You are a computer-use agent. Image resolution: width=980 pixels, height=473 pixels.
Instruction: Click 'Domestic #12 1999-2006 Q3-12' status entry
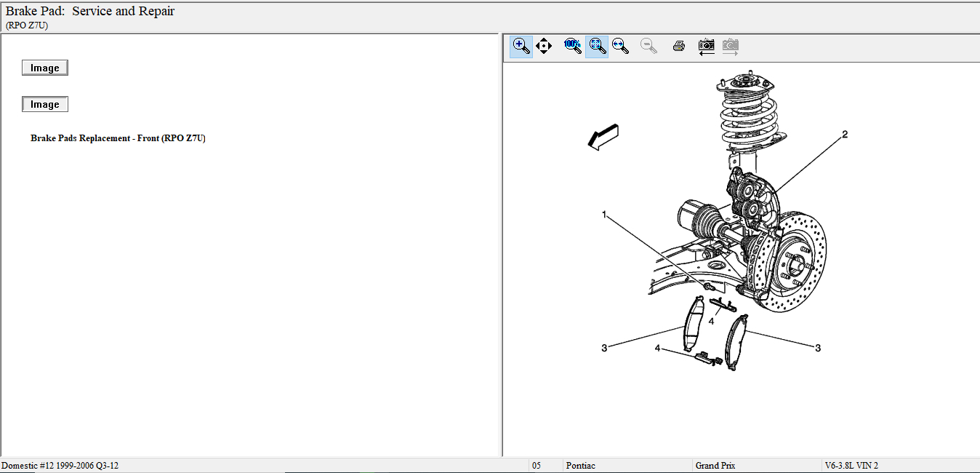[x=60, y=466]
